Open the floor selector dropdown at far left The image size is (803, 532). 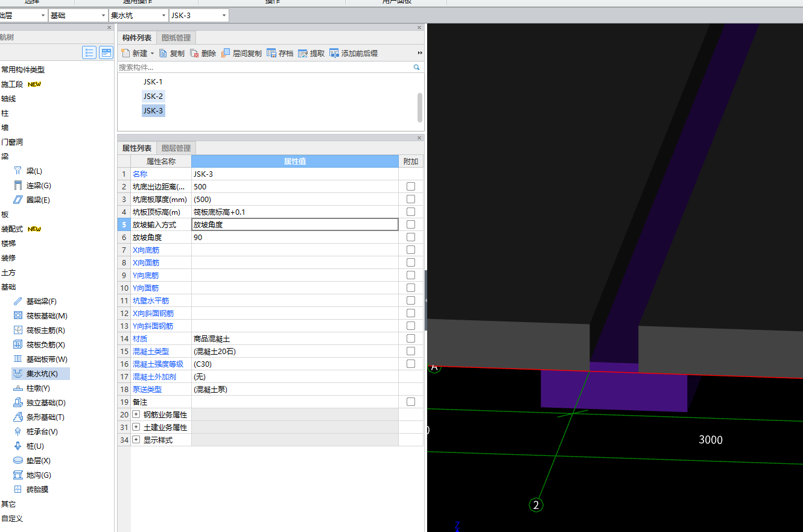point(43,15)
